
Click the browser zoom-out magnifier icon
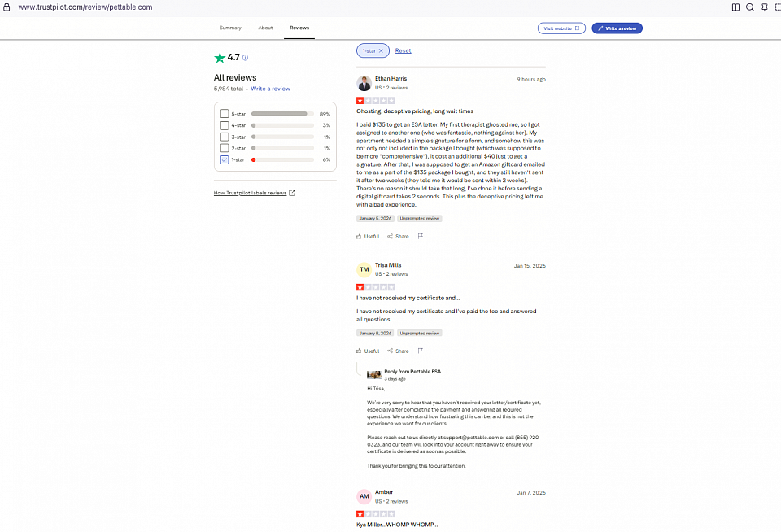point(749,7)
